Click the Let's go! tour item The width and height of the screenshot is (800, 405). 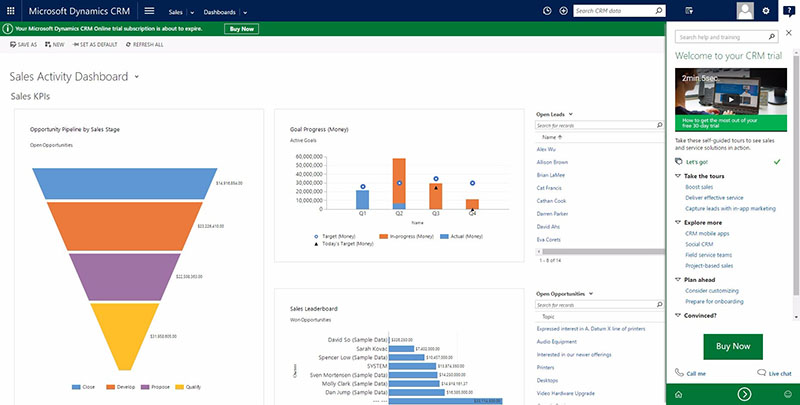696,162
